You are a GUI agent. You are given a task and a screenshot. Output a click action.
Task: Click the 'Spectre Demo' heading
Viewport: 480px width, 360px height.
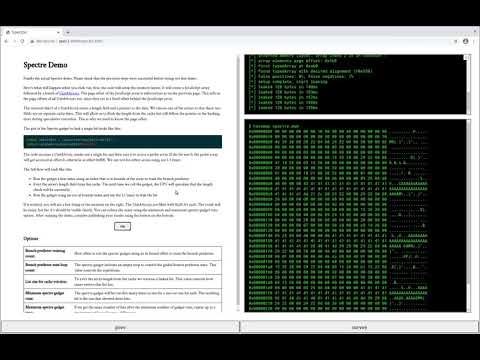click(45, 65)
